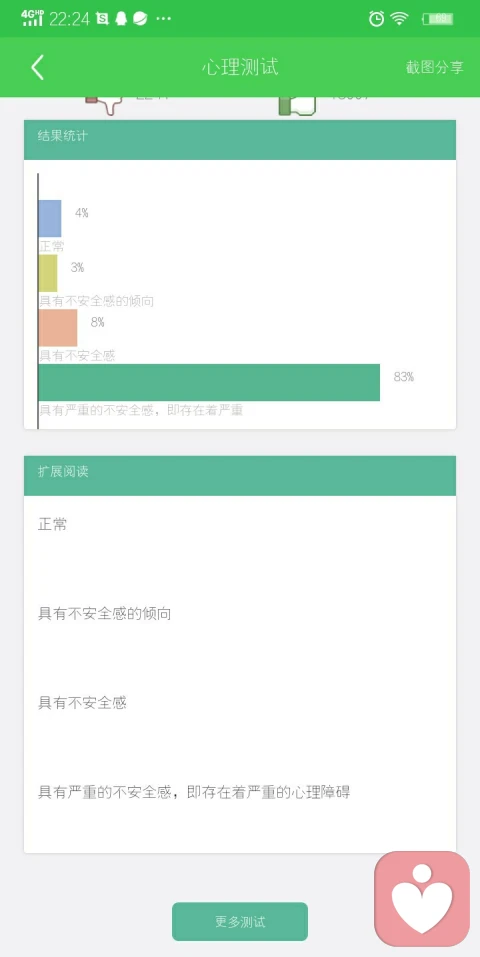This screenshot has height=957, width=480.
Task: Open the pink heart floating icon
Action: pos(422,899)
